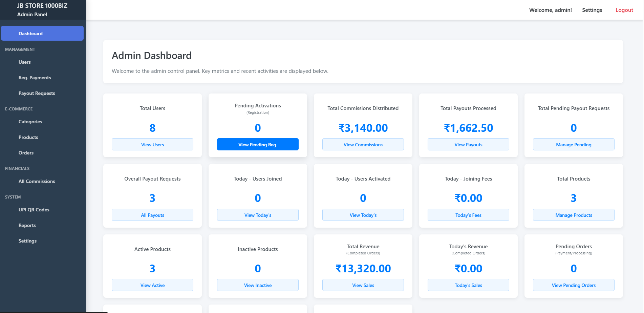Click the View Users button
This screenshot has height=313, width=644.
coord(152,145)
